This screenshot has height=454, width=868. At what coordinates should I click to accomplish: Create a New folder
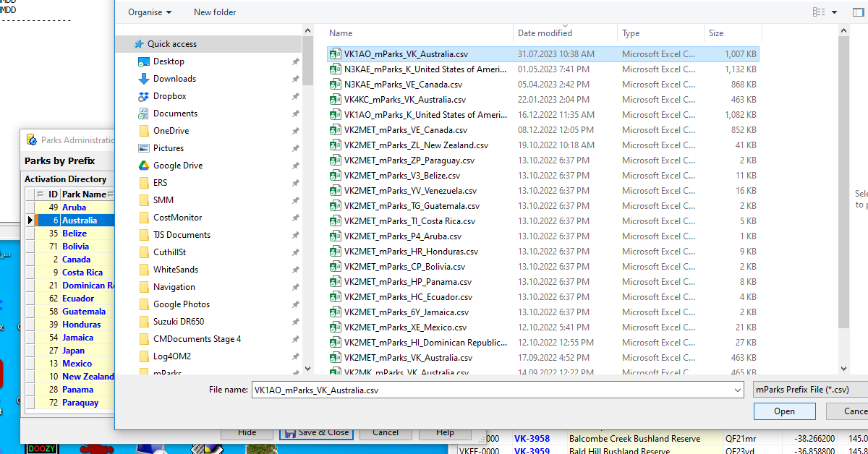click(x=215, y=12)
